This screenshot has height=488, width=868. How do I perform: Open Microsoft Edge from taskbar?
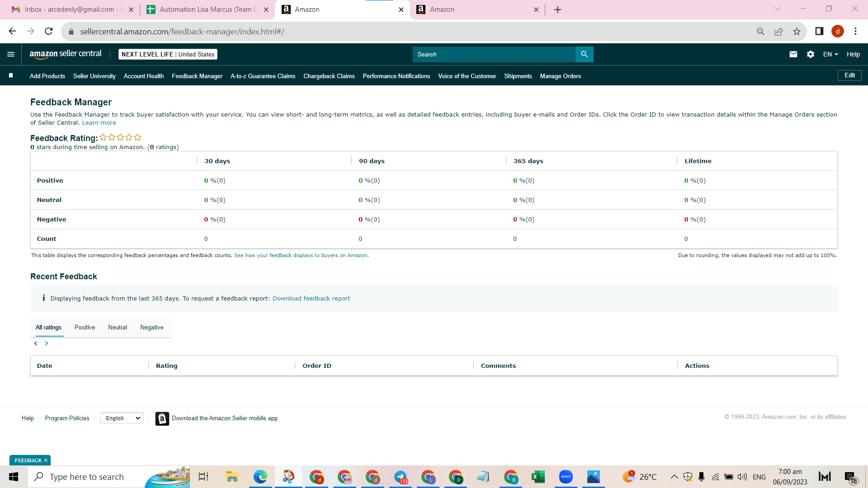(x=260, y=477)
